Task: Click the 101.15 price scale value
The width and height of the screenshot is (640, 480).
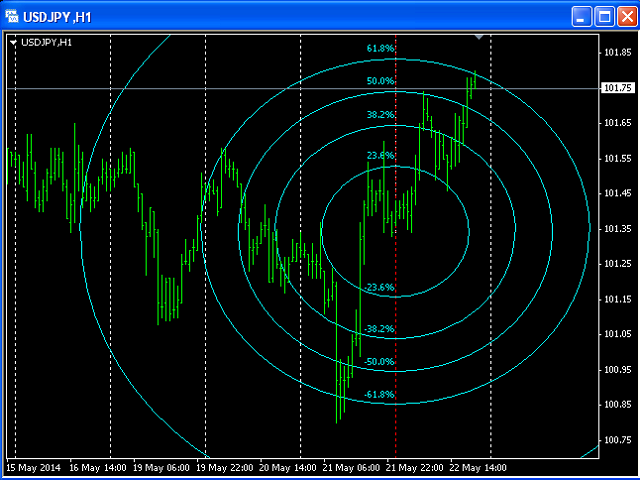Action: pos(618,299)
